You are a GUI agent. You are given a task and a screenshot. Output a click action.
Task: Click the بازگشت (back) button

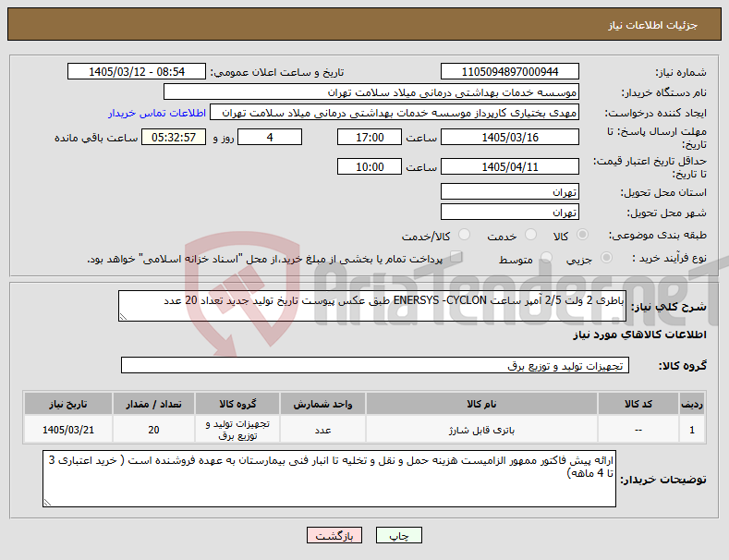pos(334,535)
